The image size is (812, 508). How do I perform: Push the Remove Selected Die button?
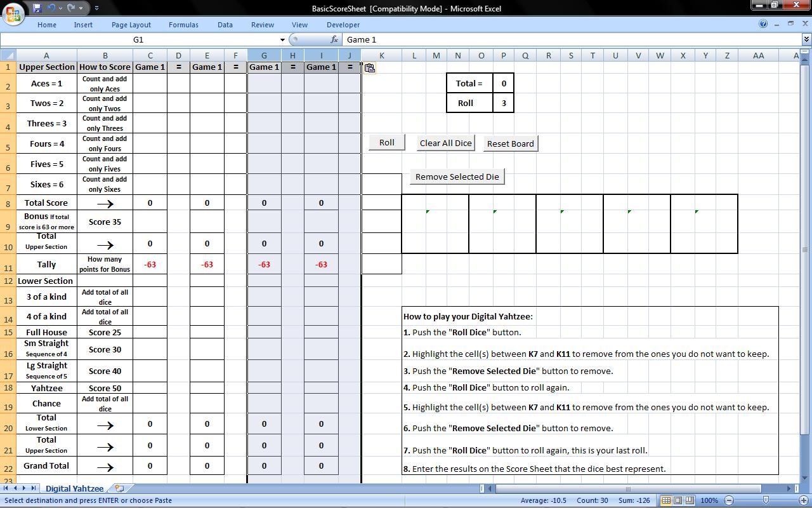pos(457,177)
